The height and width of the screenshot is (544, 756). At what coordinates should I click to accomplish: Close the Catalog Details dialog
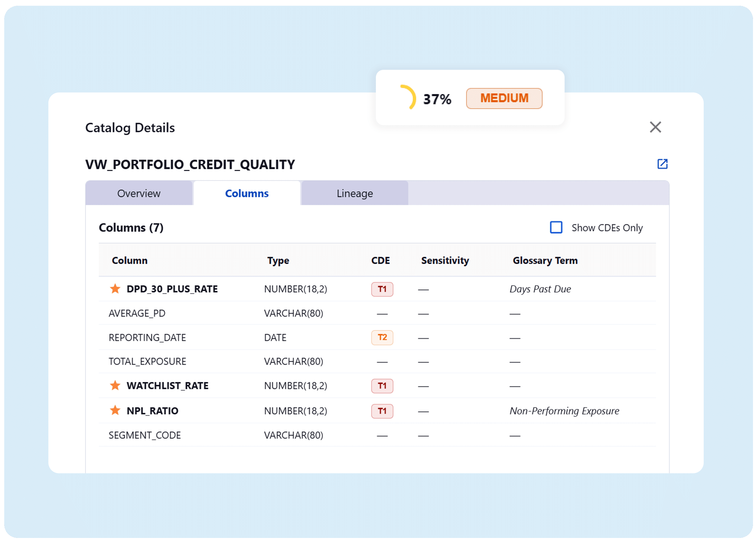[x=655, y=127]
